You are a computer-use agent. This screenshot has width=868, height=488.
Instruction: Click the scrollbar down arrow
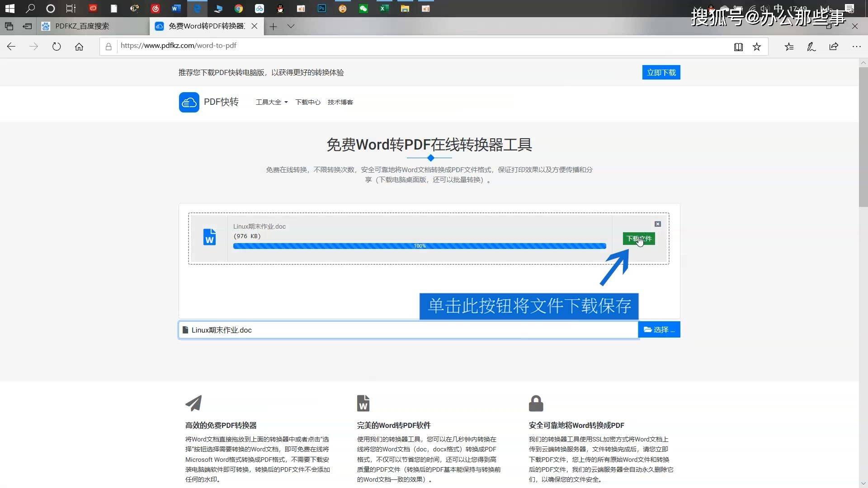click(x=863, y=483)
